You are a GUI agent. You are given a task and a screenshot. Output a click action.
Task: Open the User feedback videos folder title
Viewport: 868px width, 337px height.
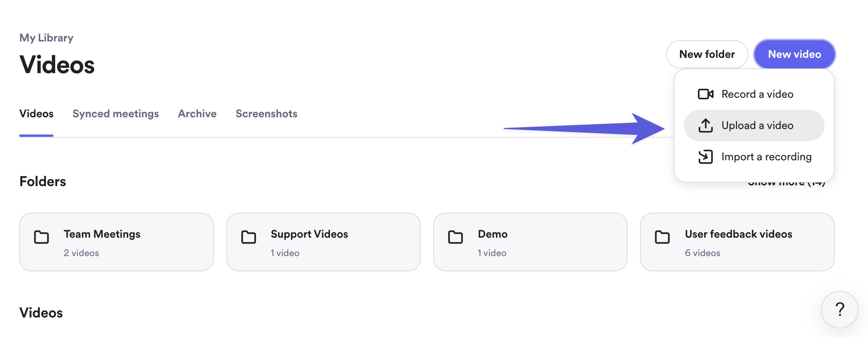[738, 234]
